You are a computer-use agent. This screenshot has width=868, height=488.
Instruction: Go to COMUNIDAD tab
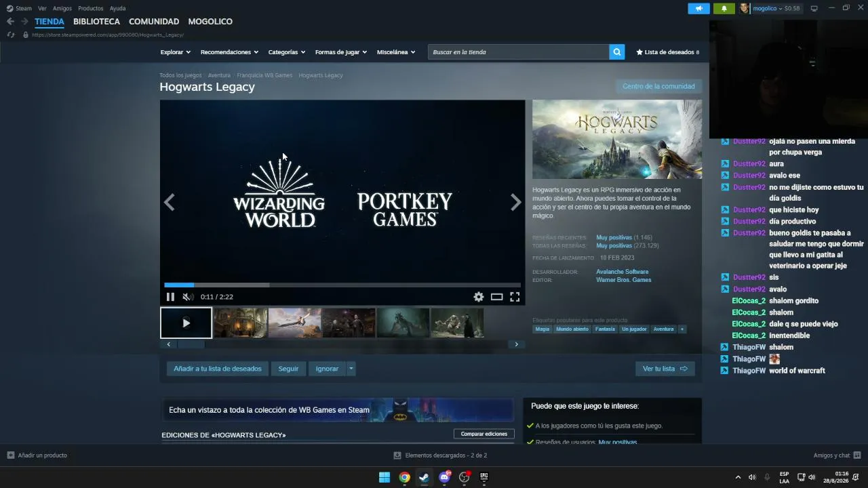click(x=154, y=22)
